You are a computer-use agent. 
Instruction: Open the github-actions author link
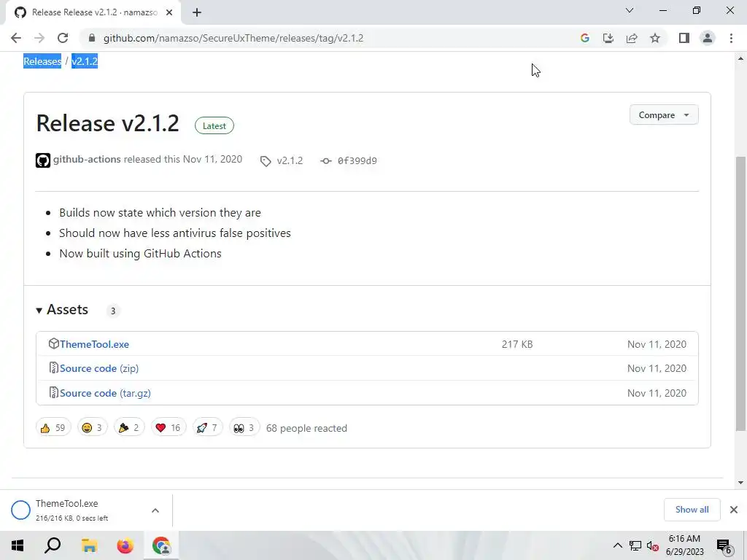tap(87, 159)
